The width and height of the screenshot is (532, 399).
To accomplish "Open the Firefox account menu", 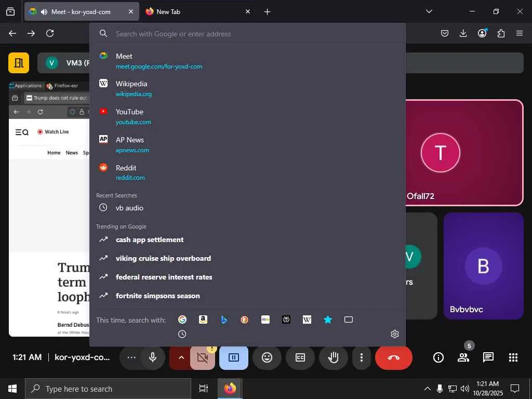I will [x=482, y=33].
